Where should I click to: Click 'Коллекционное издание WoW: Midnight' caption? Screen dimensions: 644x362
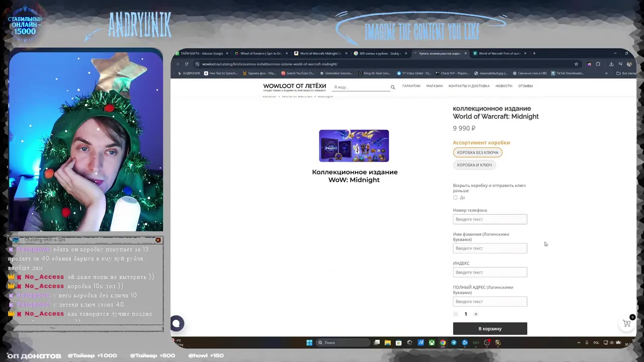[x=355, y=176]
